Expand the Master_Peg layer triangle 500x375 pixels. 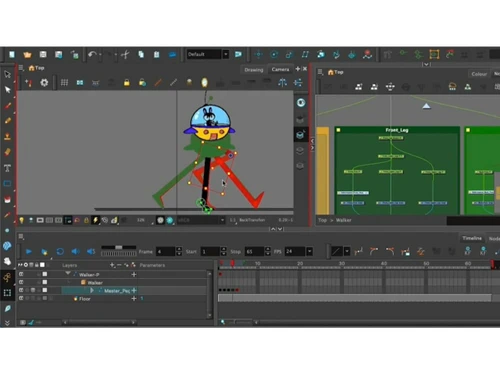92,290
